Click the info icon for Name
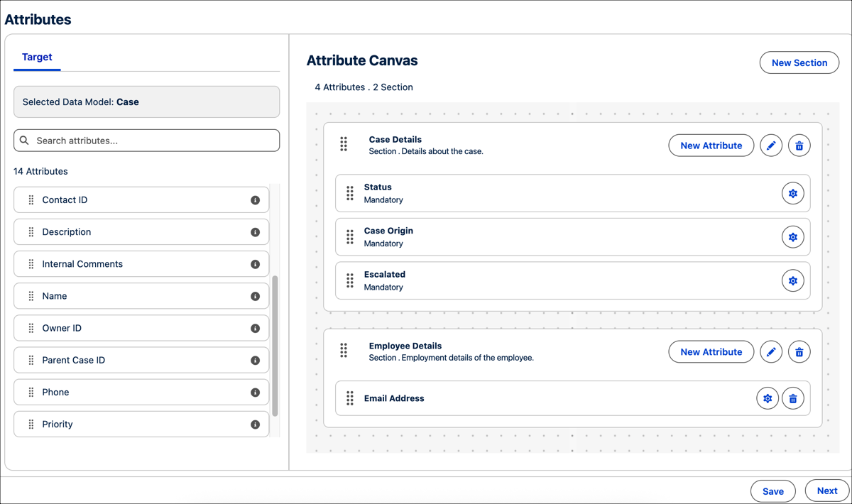 [x=255, y=296]
